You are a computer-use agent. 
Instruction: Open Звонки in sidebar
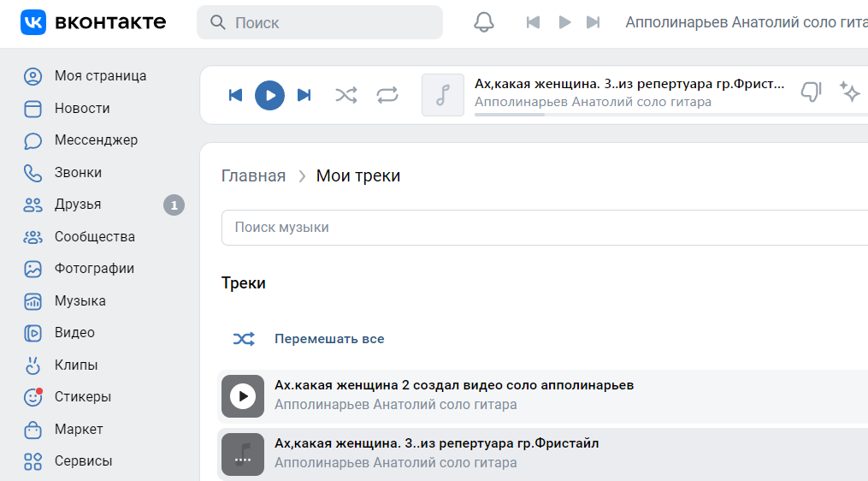(78, 172)
